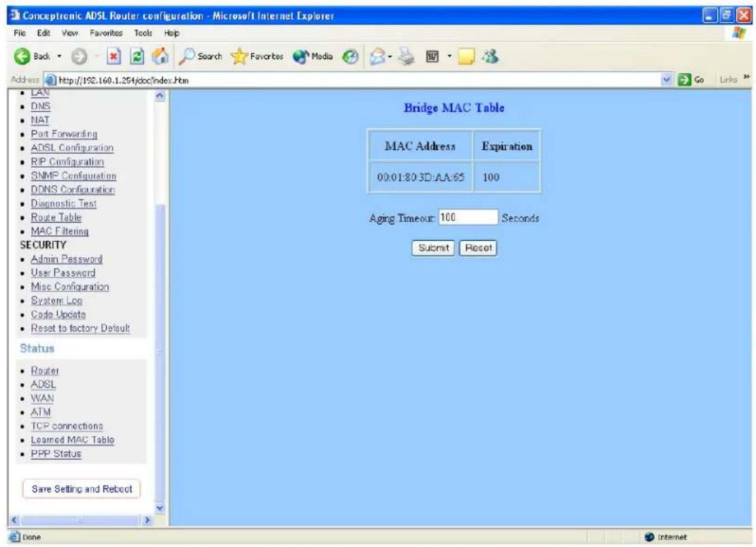Click the Forward arrow icon
Screen dimensions: 756x547
pos(79,57)
